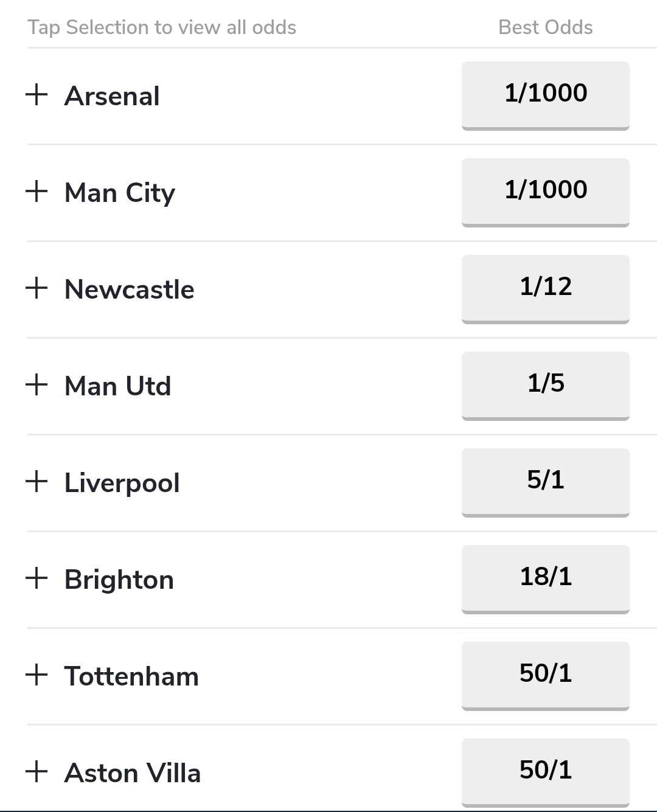657x812 pixels.
Task: Click the plus icon beside Man Utd
Action: point(36,384)
